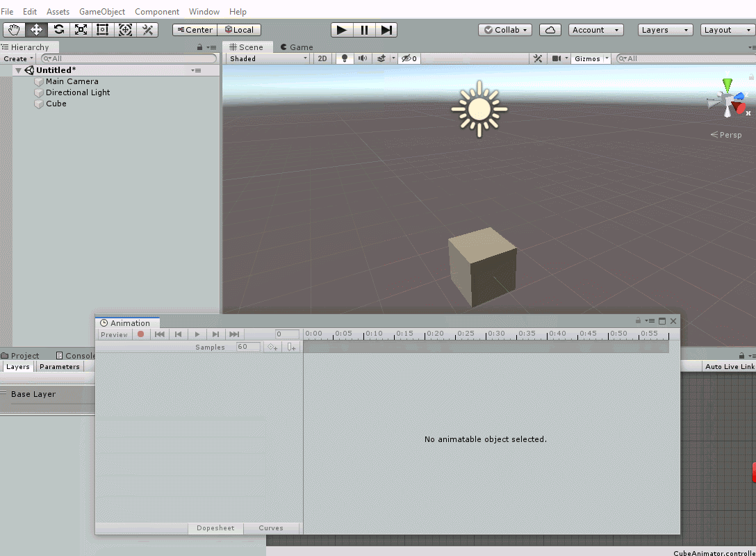Select the Scale tool
This screenshot has width=756, height=556.
click(81, 29)
